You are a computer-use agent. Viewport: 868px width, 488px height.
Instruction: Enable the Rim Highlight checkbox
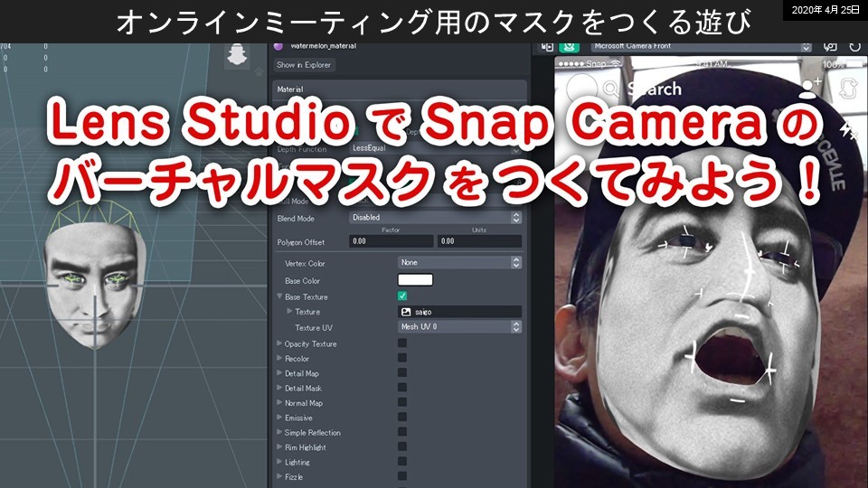click(402, 446)
